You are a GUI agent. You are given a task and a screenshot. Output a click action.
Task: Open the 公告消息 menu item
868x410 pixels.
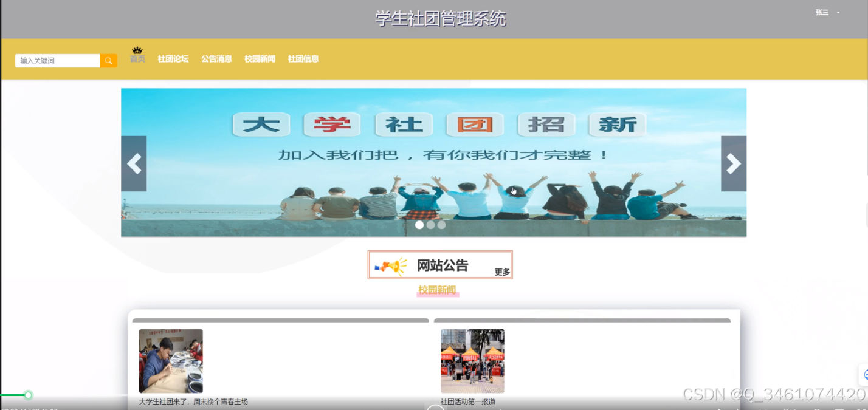click(x=217, y=59)
